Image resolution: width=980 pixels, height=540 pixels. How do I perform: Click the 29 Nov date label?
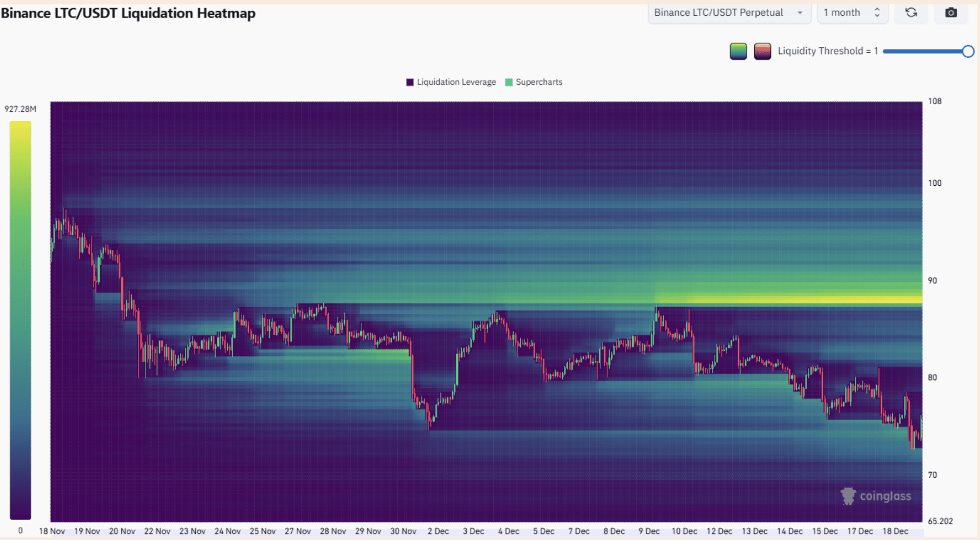(368, 531)
